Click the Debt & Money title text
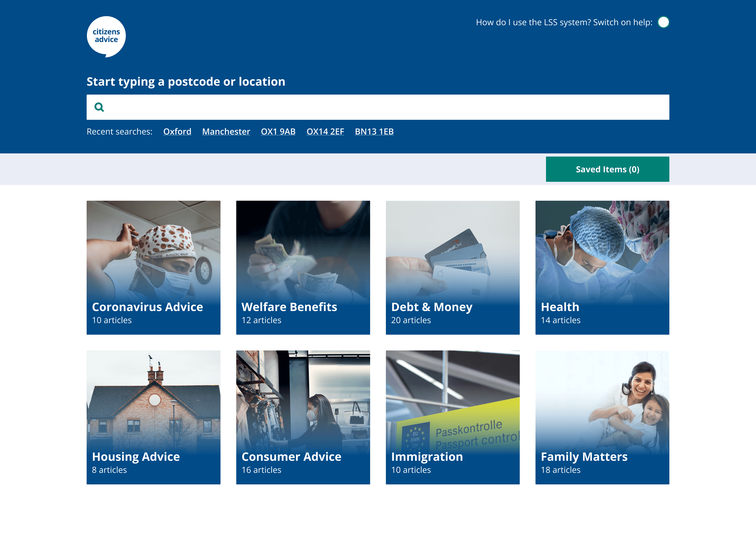The width and height of the screenshot is (756, 538). (x=432, y=307)
